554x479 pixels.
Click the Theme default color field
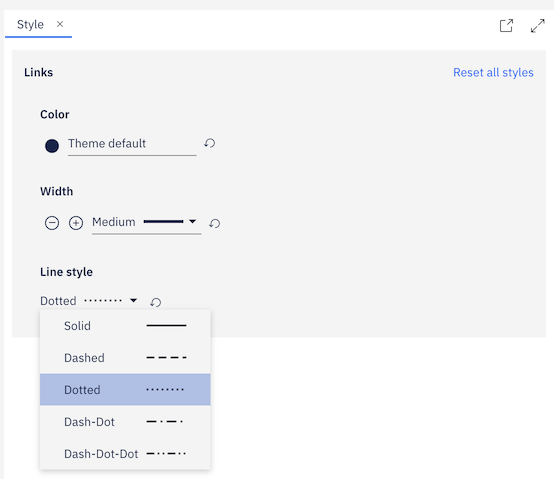click(x=132, y=144)
